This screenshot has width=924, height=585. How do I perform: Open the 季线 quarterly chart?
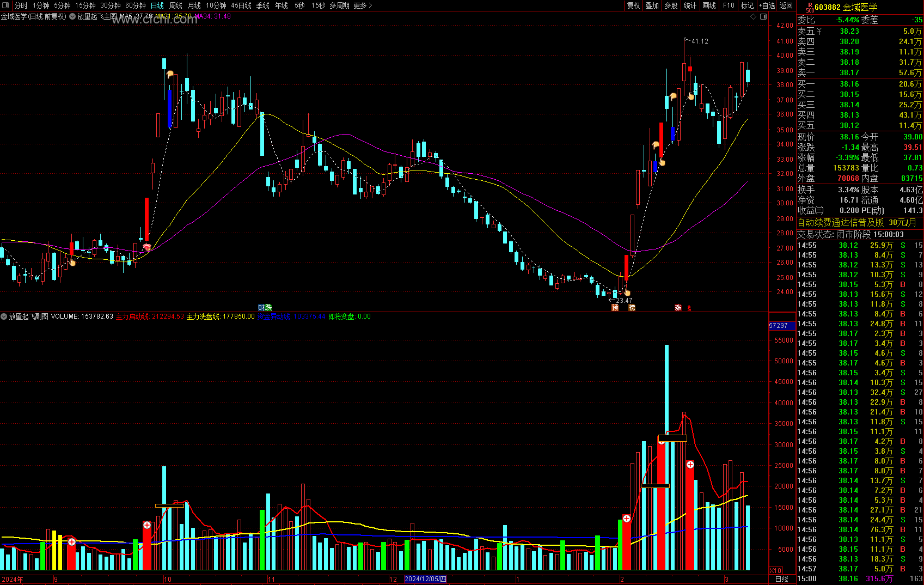pyautogui.click(x=263, y=5)
